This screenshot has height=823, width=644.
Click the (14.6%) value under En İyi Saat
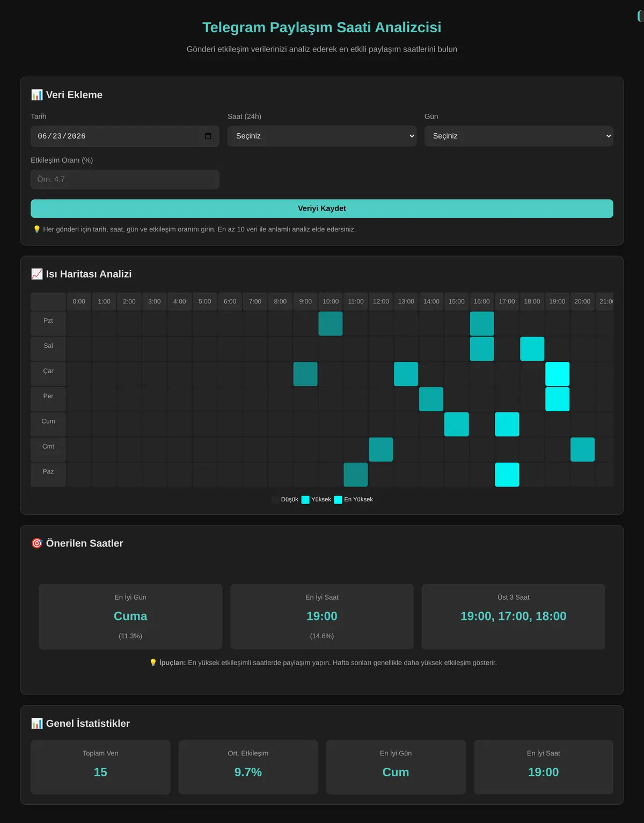tap(322, 636)
